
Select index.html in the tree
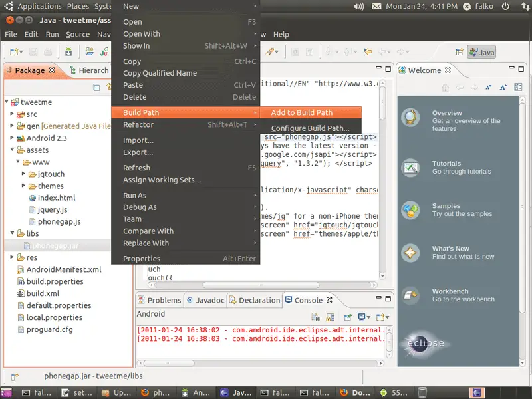coord(53,198)
